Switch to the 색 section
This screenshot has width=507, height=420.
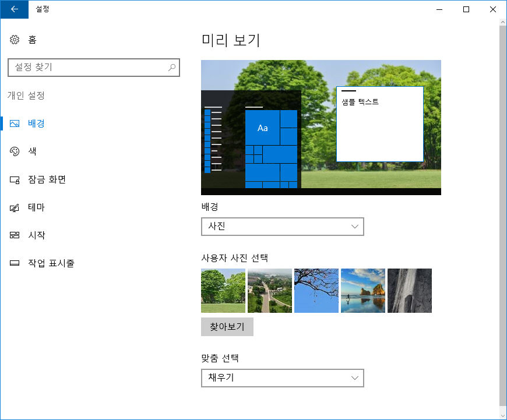pos(32,151)
